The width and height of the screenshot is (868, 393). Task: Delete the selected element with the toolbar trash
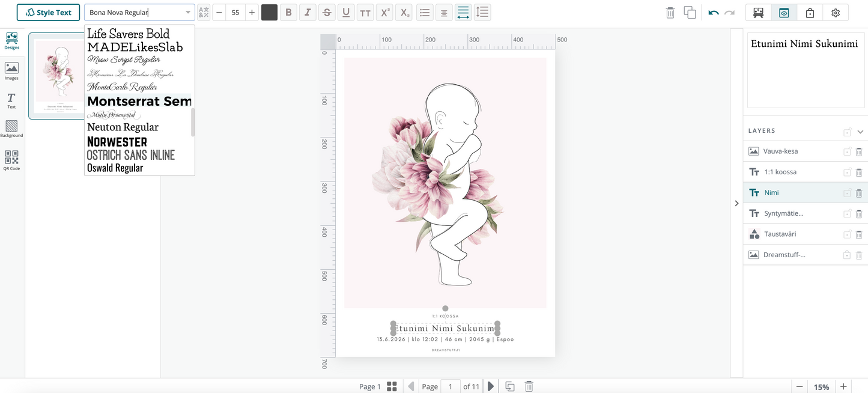(x=670, y=13)
